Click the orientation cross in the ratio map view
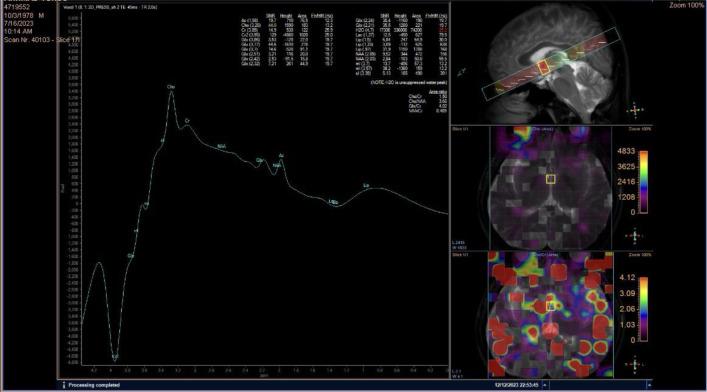Screen dimensions: 707x392 pos(635,364)
